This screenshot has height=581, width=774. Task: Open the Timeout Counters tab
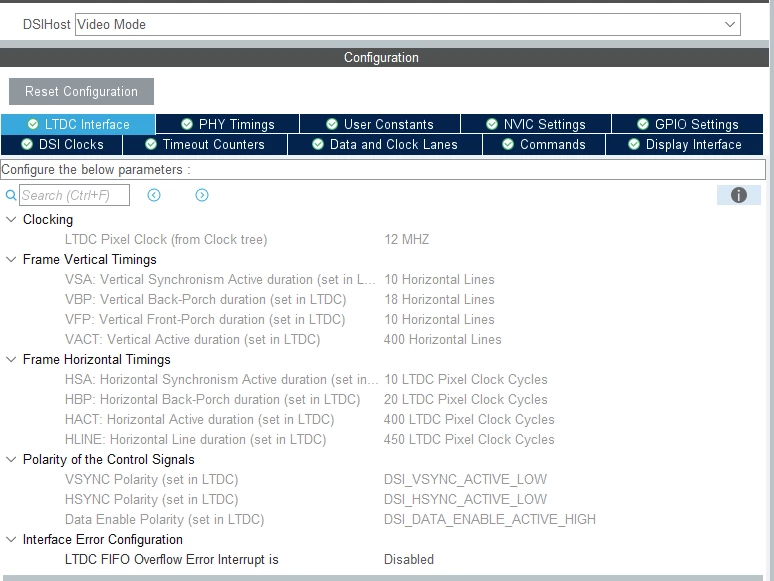(205, 144)
